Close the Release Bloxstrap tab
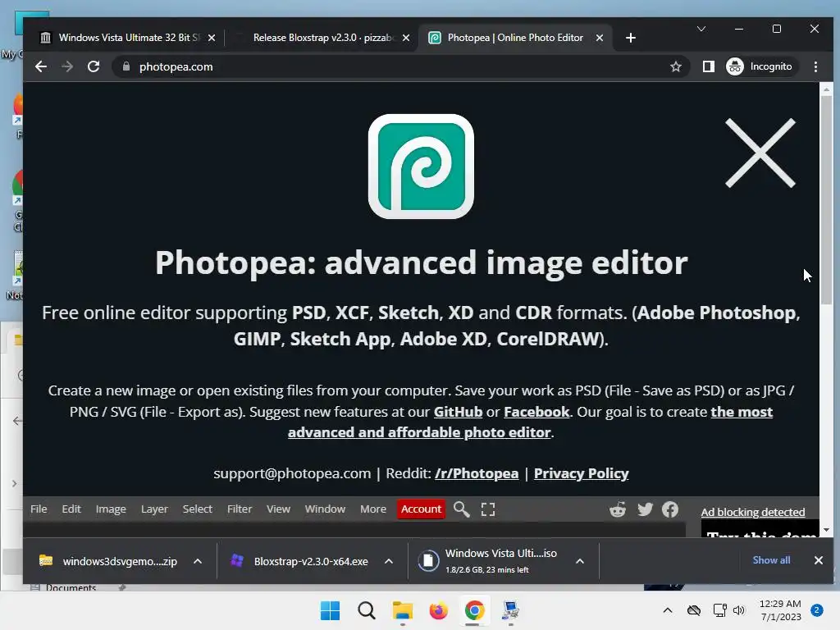Screen dimensions: 840x630 pyautogui.click(x=406, y=38)
